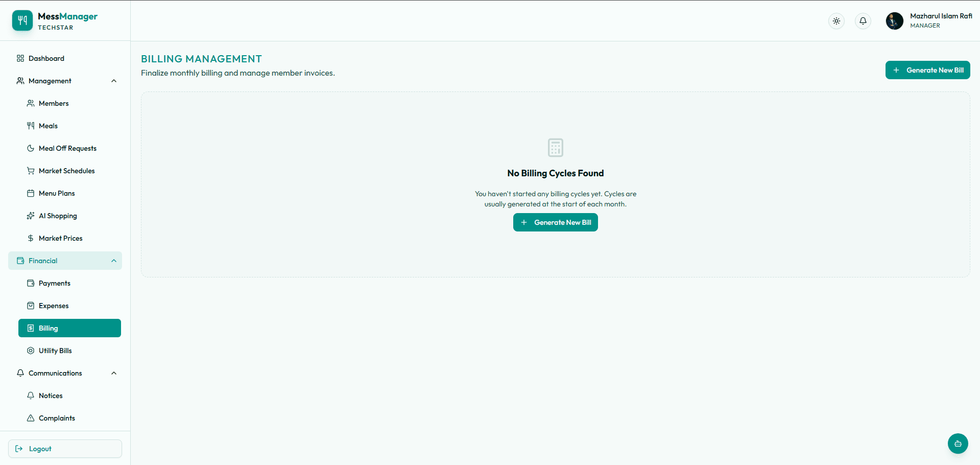Open the Payments page
This screenshot has width=980, height=465.
pos(69,283)
